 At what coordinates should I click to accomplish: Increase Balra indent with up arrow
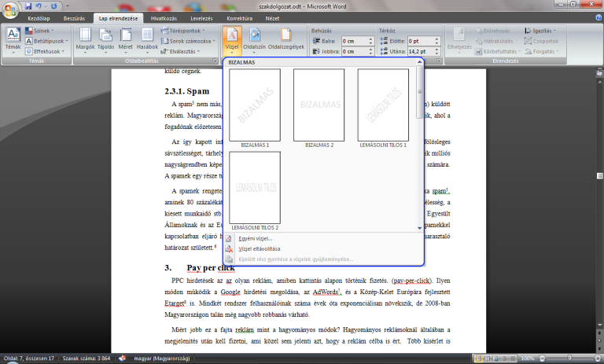[371, 39]
